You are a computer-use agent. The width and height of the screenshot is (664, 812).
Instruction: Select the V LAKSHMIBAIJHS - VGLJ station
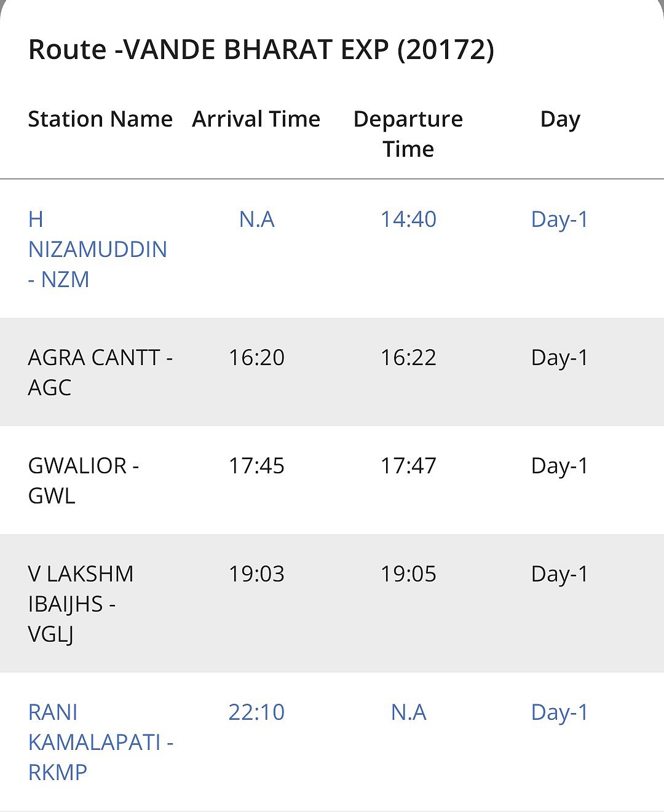pos(81,604)
